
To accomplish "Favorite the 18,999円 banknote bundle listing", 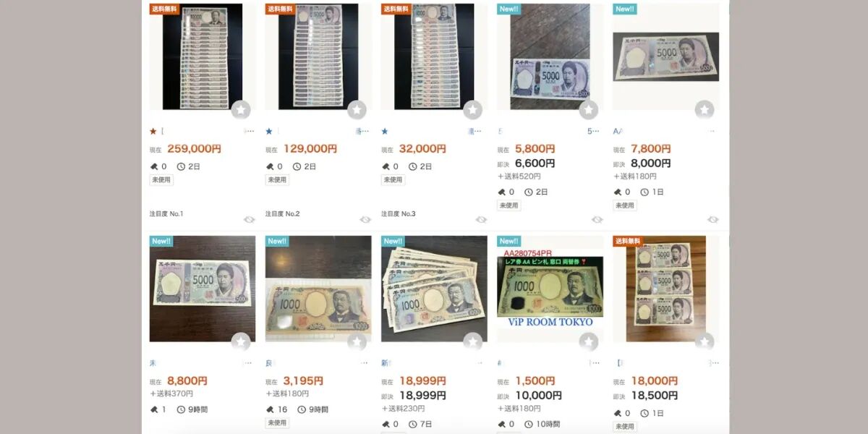I will coord(472,341).
